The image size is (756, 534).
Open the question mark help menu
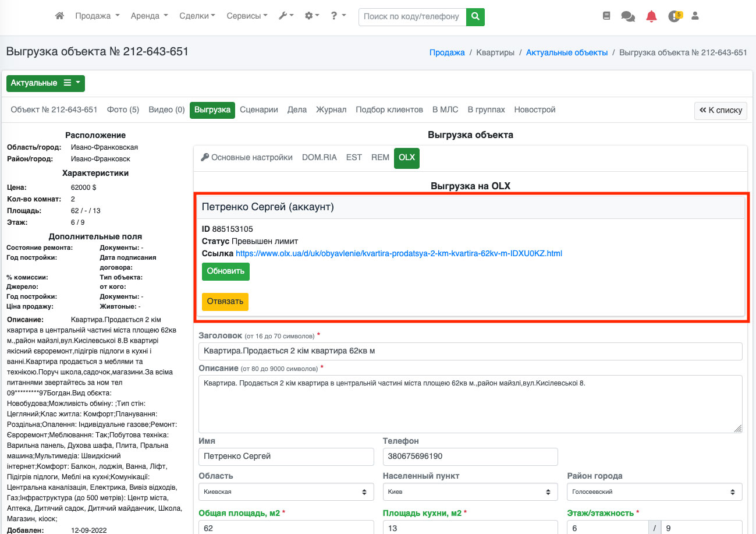338,16
